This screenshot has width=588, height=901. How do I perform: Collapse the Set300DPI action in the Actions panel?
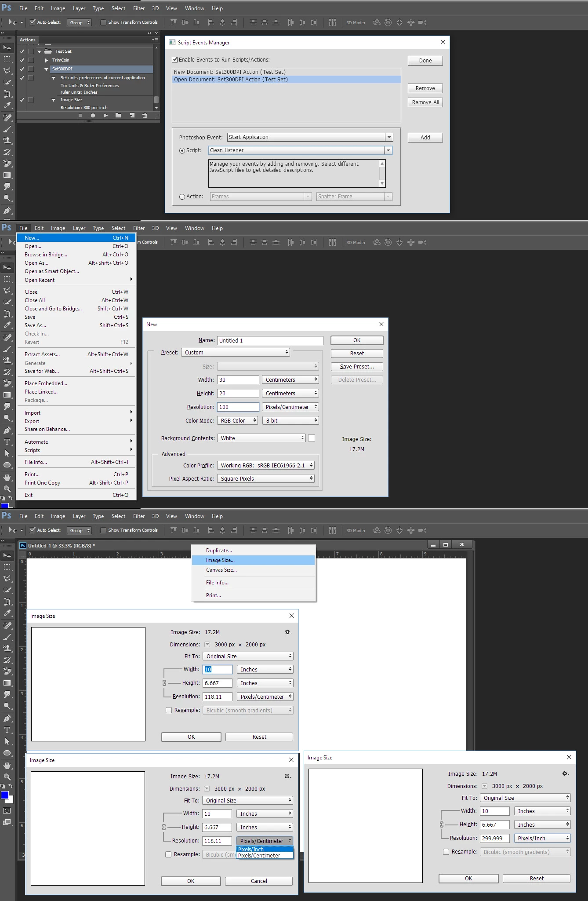point(47,69)
